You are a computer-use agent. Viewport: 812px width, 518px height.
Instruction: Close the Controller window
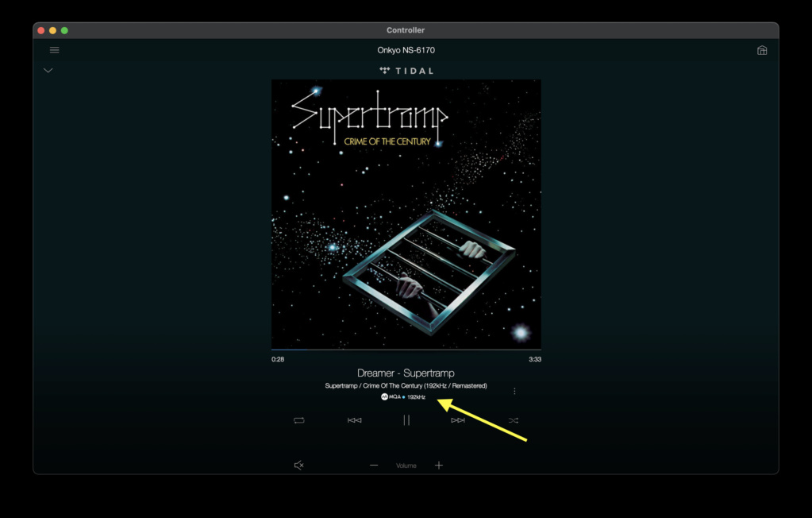pyautogui.click(x=41, y=31)
